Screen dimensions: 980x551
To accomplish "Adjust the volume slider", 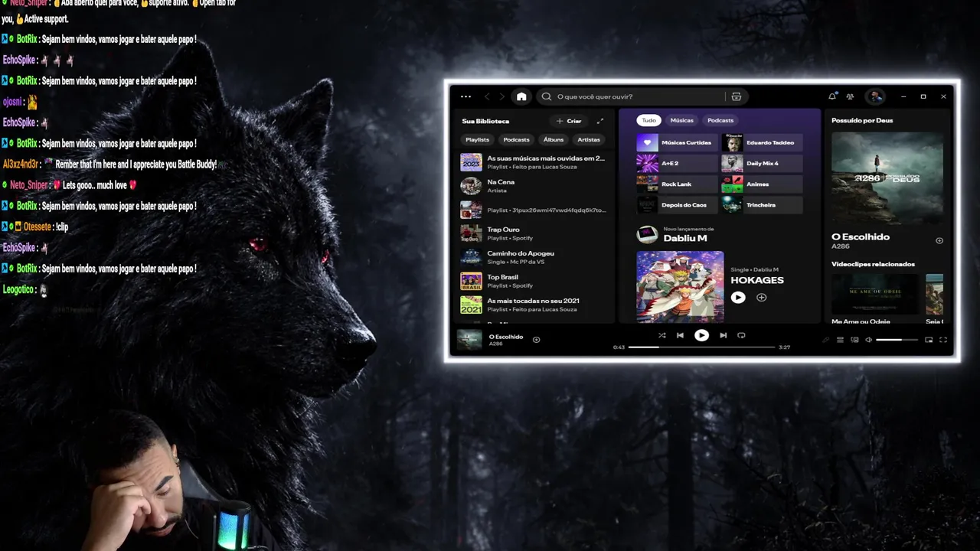I will coord(897,340).
